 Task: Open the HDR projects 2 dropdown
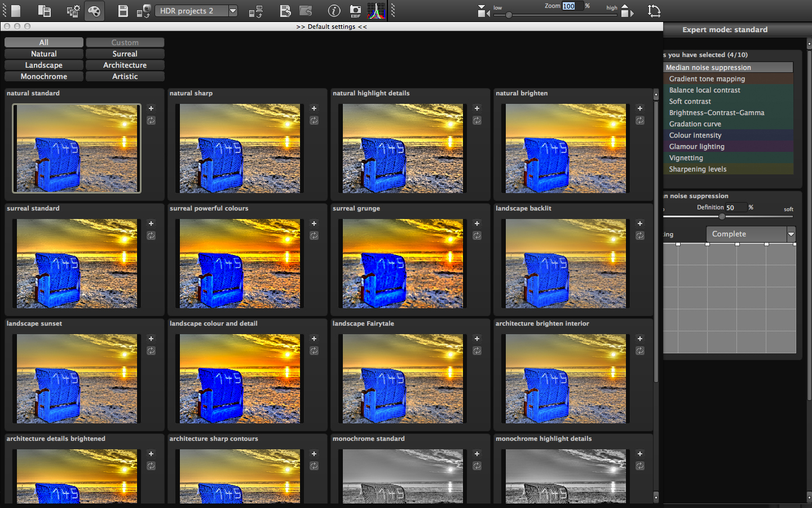coord(196,11)
